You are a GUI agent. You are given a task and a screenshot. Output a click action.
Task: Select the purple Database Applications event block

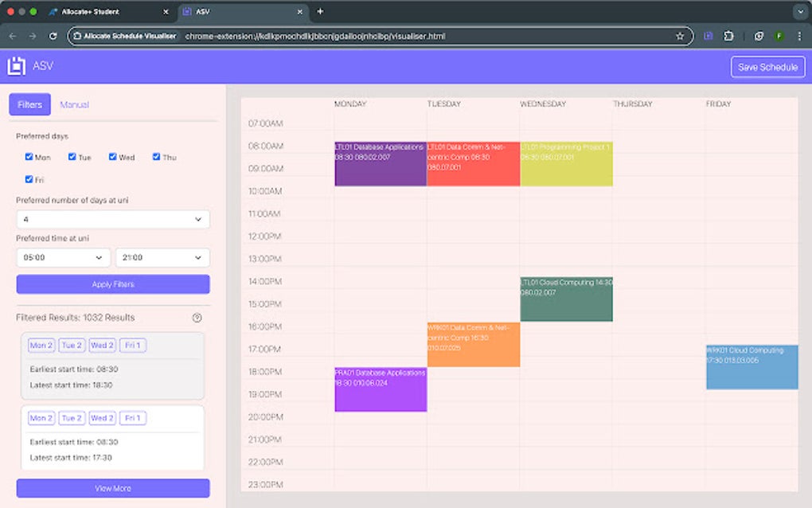click(x=381, y=389)
